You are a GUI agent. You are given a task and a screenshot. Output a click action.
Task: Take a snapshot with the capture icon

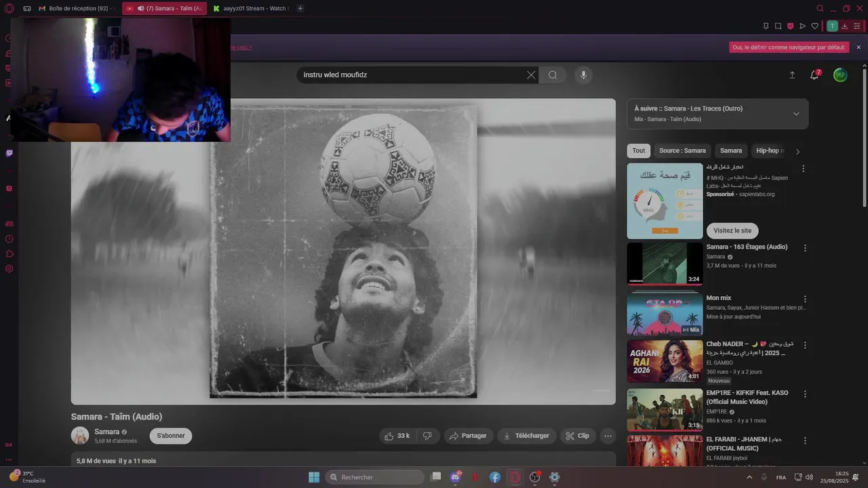(778, 26)
